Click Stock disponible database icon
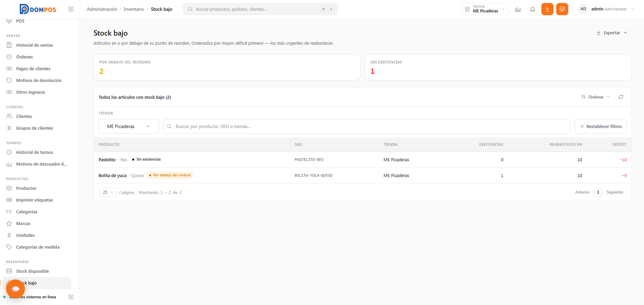The height and width of the screenshot is (305, 644). [x=9, y=271]
